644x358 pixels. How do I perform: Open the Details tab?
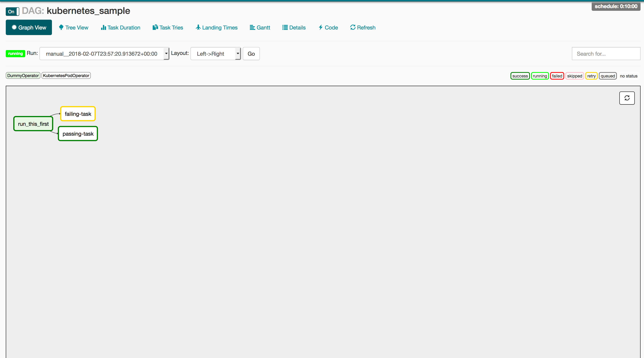(x=294, y=28)
